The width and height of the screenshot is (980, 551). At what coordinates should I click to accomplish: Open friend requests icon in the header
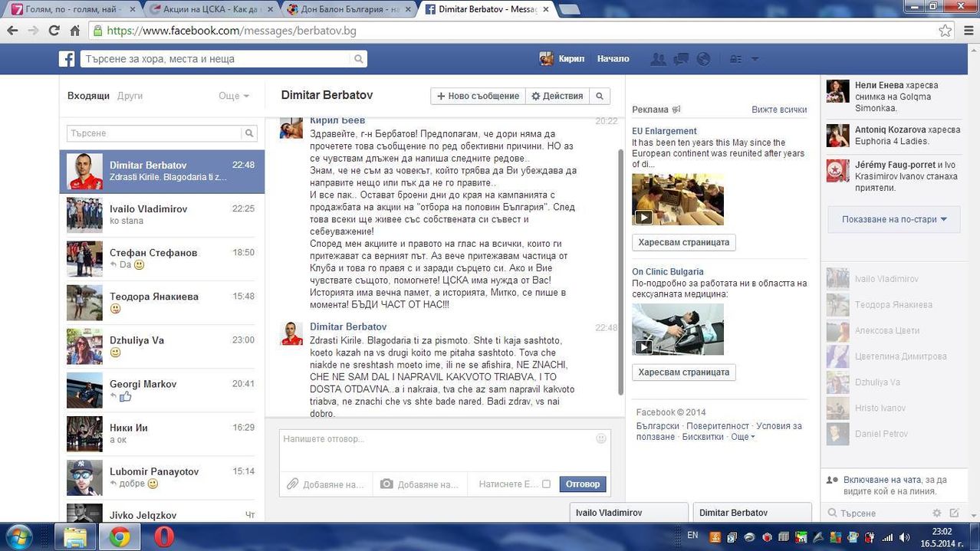point(657,59)
